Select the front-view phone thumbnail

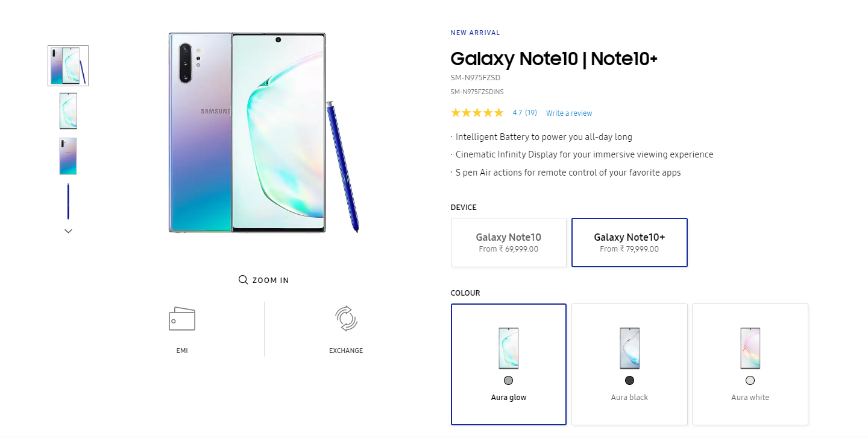point(68,110)
